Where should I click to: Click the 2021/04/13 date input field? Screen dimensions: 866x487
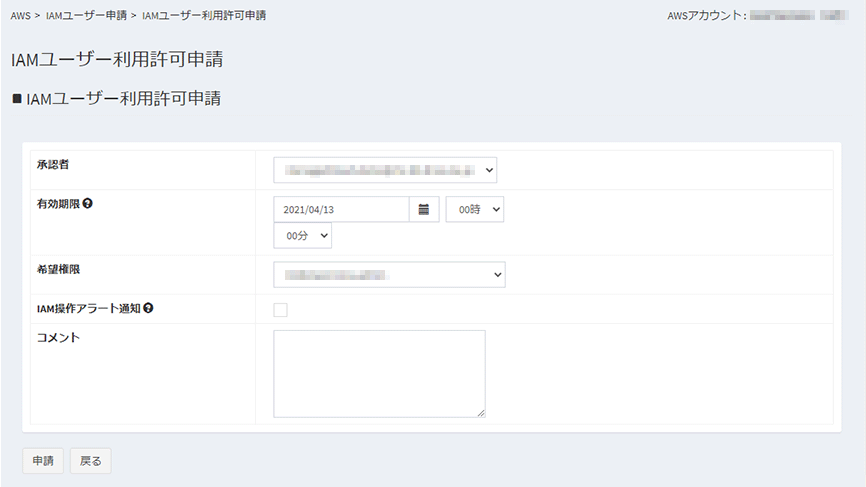[x=341, y=209]
